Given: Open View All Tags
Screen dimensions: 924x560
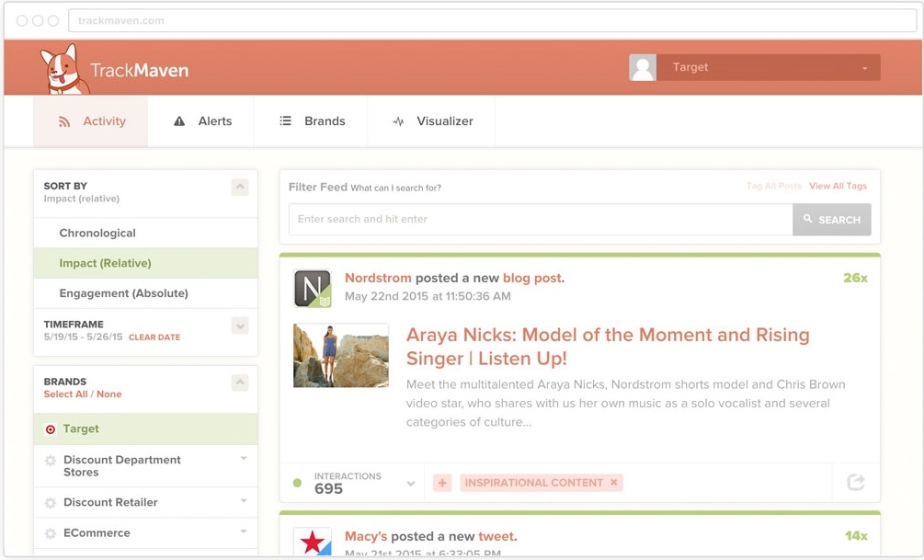Looking at the screenshot, I should [838, 186].
